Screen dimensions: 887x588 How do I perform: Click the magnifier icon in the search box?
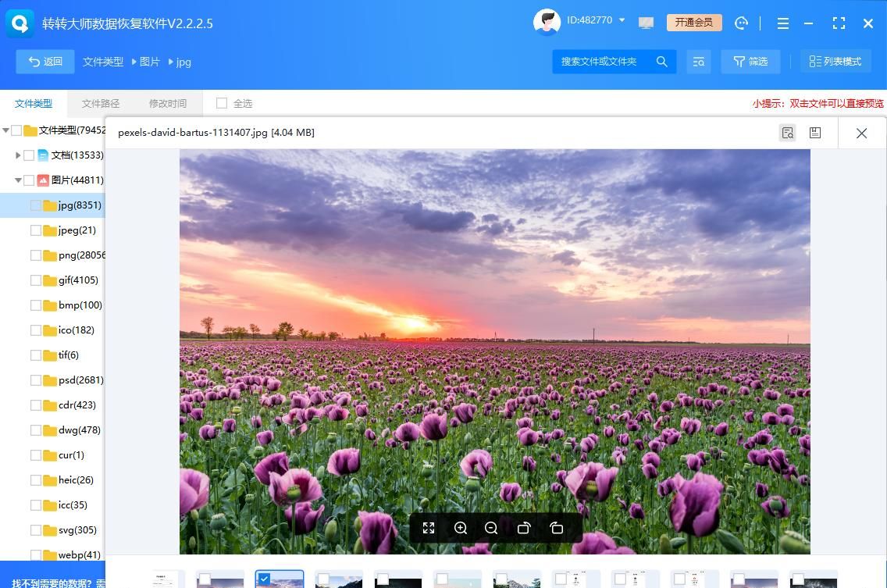[x=661, y=62]
